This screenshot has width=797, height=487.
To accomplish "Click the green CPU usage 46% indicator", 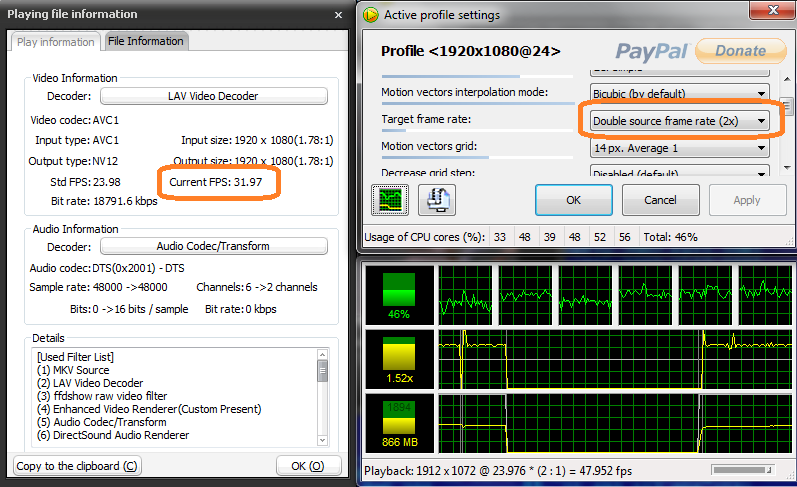I will 399,293.
